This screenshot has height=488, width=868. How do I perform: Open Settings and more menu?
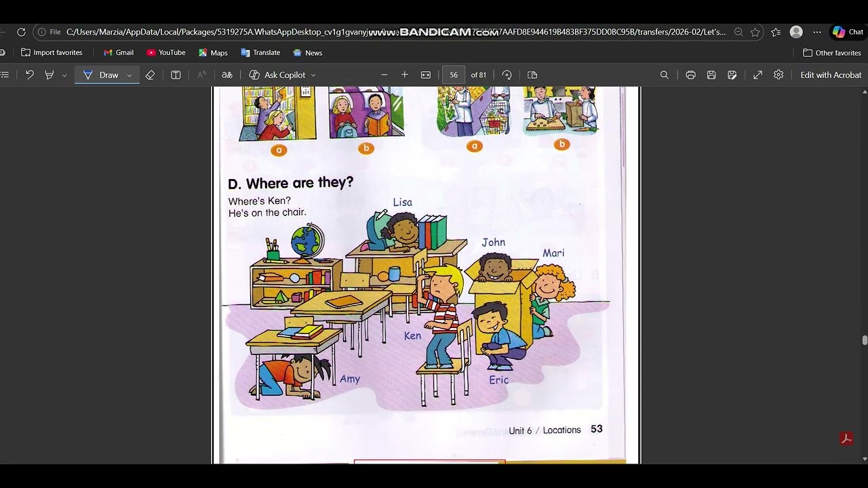(x=817, y=32)
